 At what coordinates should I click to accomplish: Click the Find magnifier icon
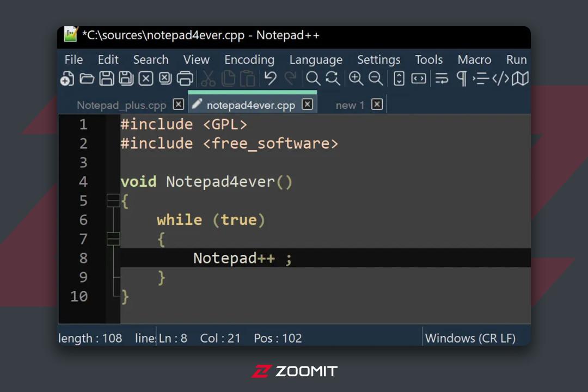coord(313,79)
